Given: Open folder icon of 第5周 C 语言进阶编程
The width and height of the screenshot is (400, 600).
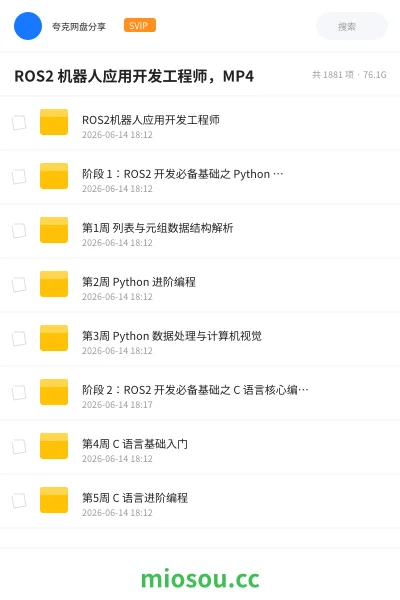Looking at the screenshot, I should point(54,500).
